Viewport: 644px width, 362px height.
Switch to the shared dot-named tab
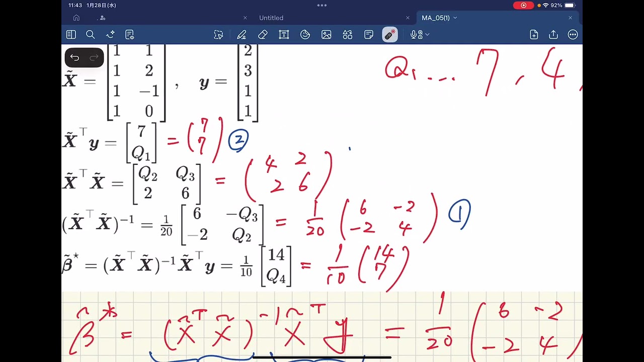pyautogui.click(x=101, y=18)
